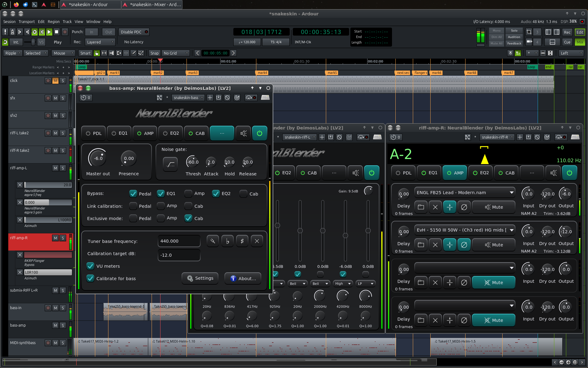Click Disable PDC button
The height and width of the screenshot is (368, 588).
pos(134,32)
